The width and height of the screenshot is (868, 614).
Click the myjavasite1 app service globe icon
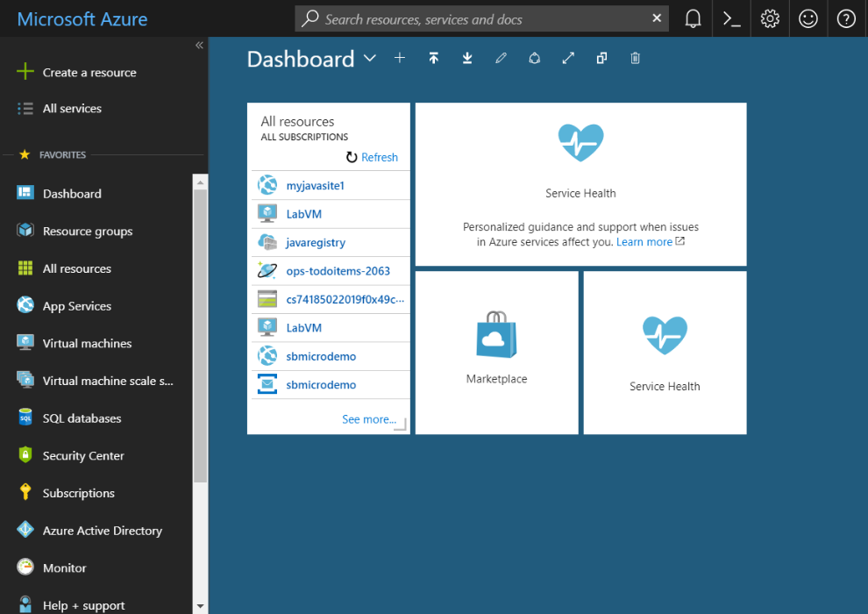[x=267, y=185]
